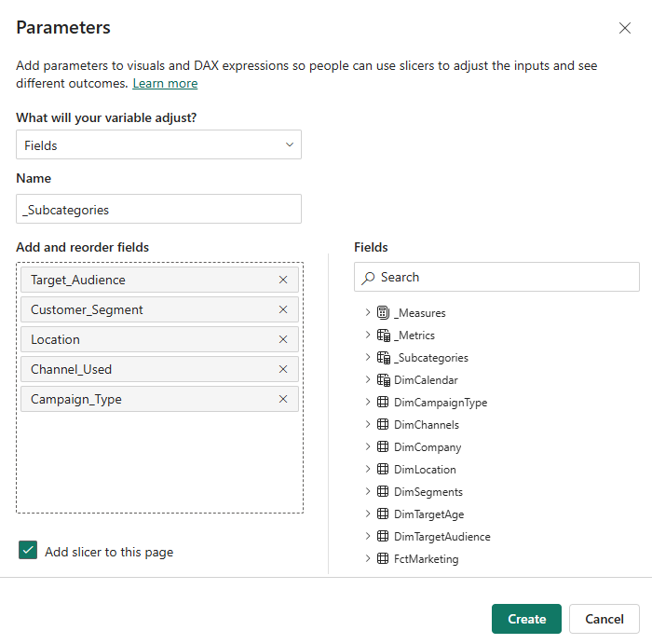Click the parameter Name text box
This screenshot has height=644, width=652.
[158, 210]
